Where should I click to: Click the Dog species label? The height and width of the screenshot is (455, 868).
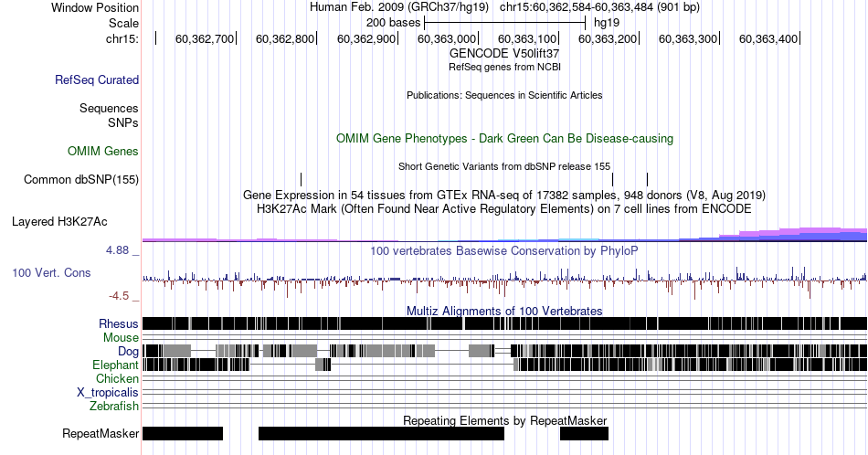(x=128, y=351)
